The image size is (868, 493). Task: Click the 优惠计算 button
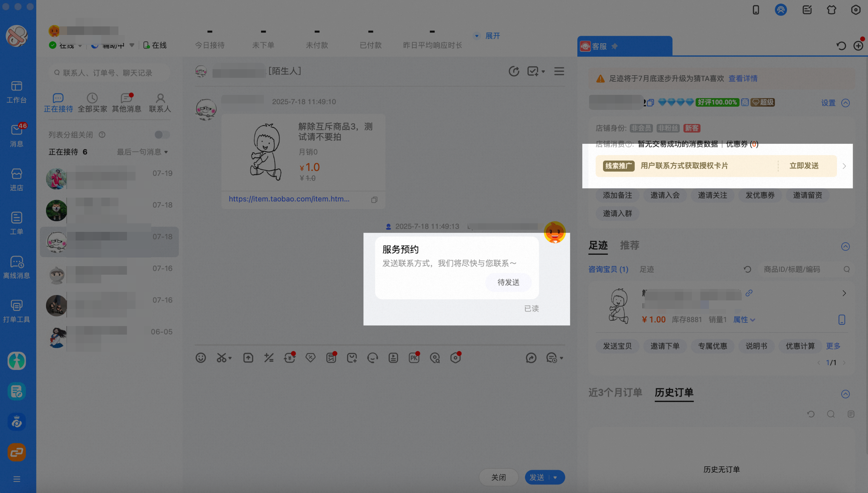pos(800,346)
